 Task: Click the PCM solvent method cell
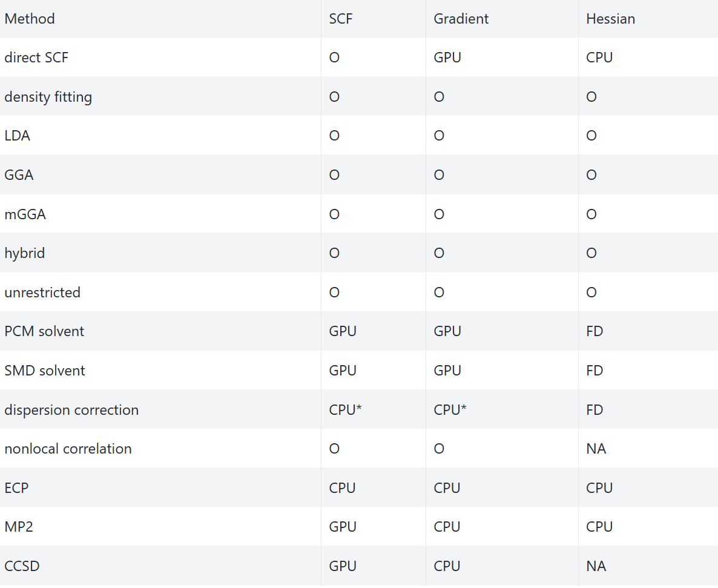pyautogui.click(x=44, y=331)
